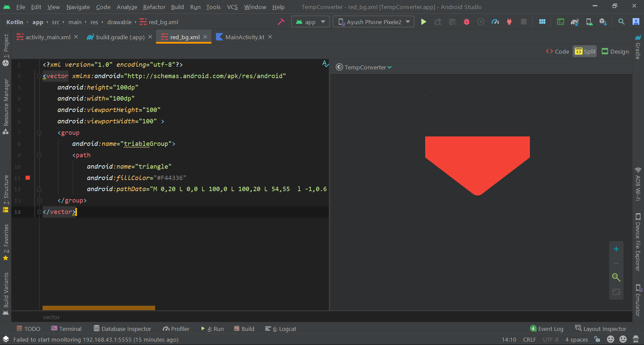
Task: Open the Event Log
Action: [x=547, y=329]
